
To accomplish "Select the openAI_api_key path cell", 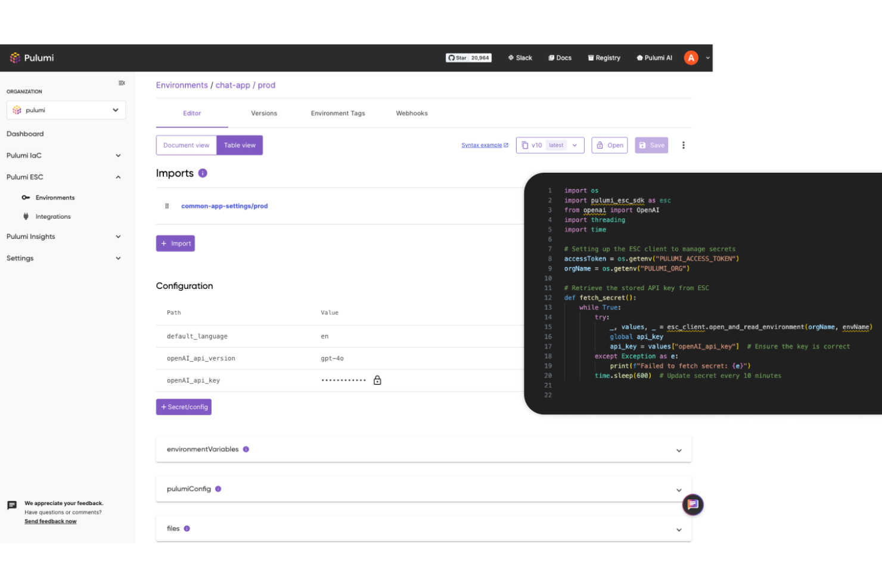I will (194, 381).
